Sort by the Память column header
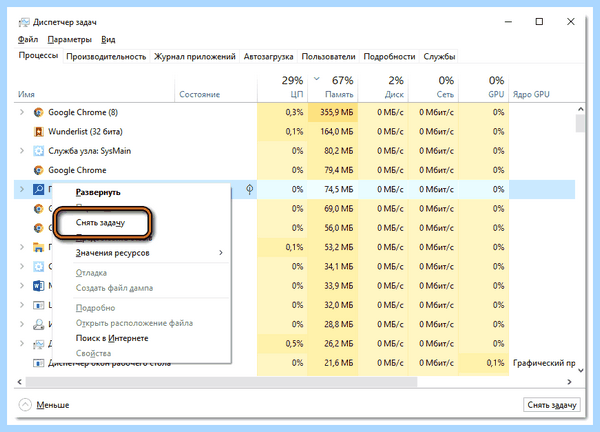Viewport: 600px width, 432px height. coord(333,88)
